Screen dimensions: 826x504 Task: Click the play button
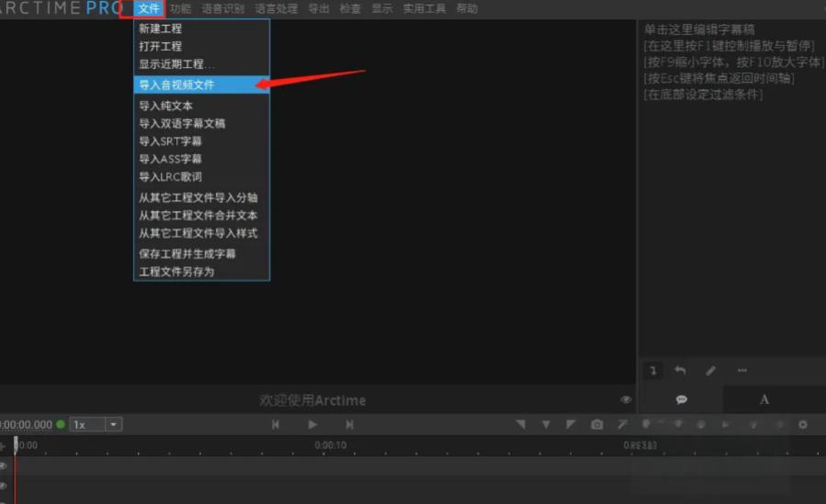coord(312,424)
